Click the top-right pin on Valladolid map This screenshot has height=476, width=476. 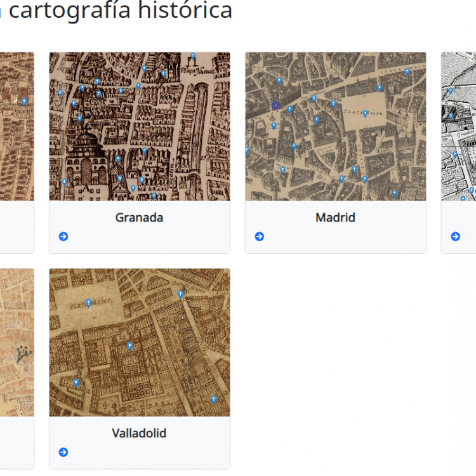[180, 294]
